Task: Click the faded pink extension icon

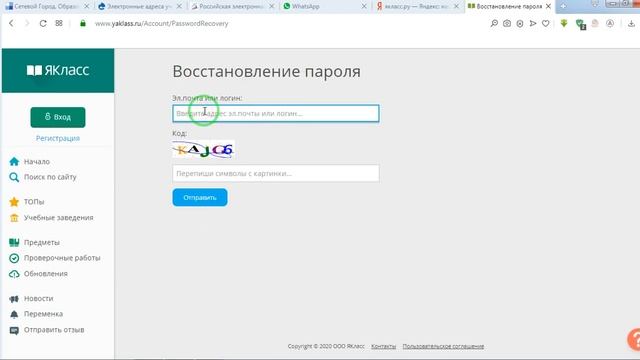Action: 595,24
